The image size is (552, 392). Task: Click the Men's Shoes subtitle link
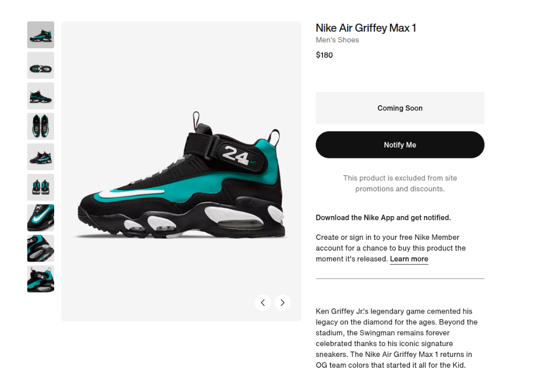(x=337, y=40)
